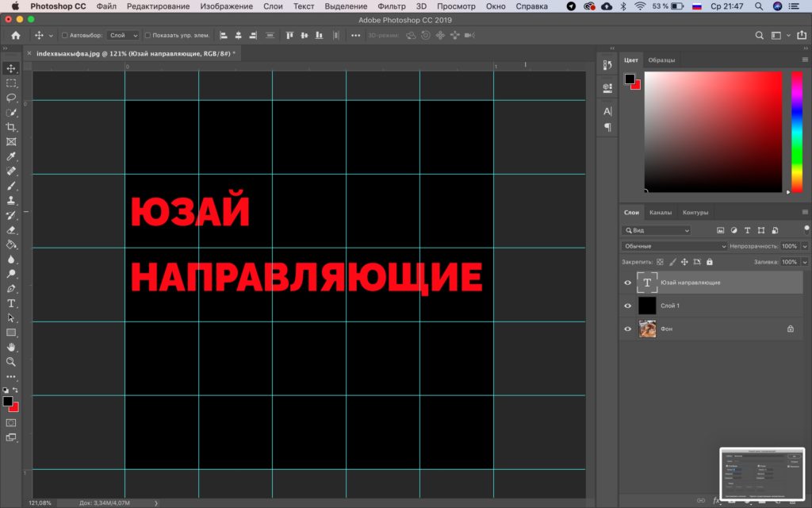Hide the Слой 1 layer
Image resolution: width=812 pixels, height=508 pixels.
(627, 306)
